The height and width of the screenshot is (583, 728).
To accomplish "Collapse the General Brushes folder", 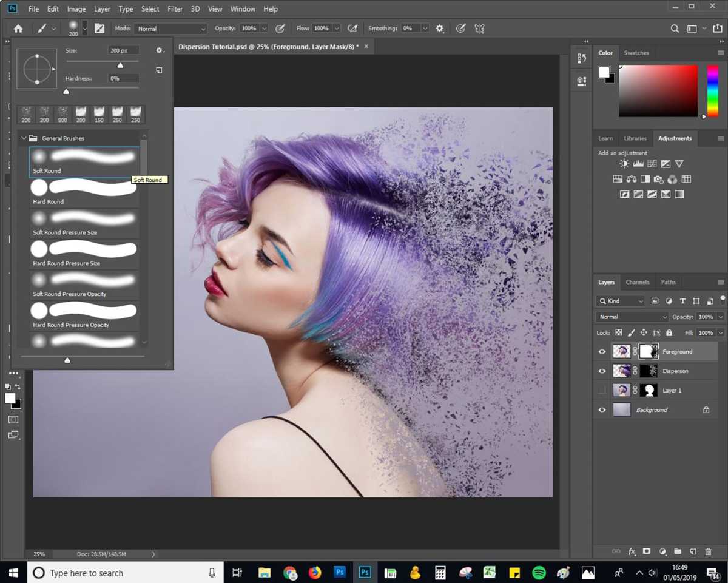I will click(x=24, y=138).
